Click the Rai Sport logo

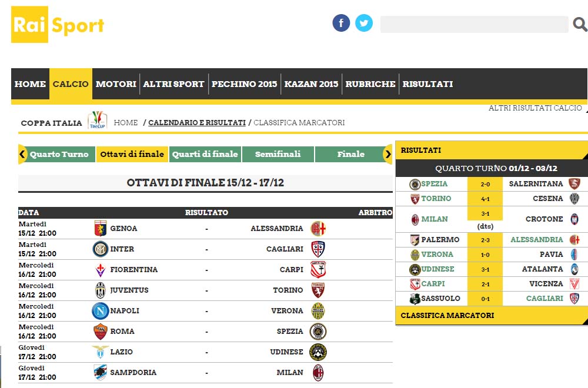[x=58, y=25]
